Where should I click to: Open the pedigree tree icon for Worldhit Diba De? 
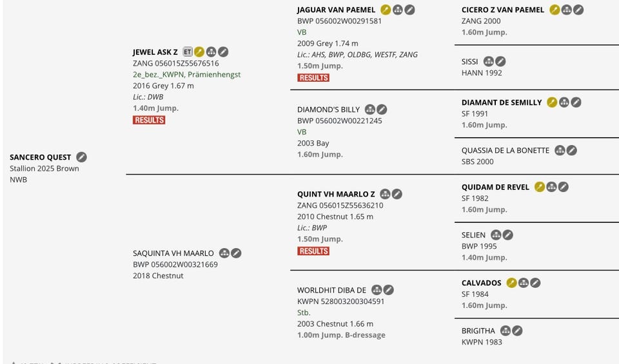tap(377, 291)
